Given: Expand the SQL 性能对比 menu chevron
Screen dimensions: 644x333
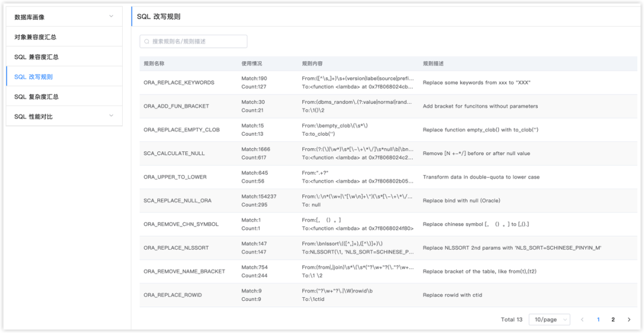Looking at the screenshot, I should [111, 116].
